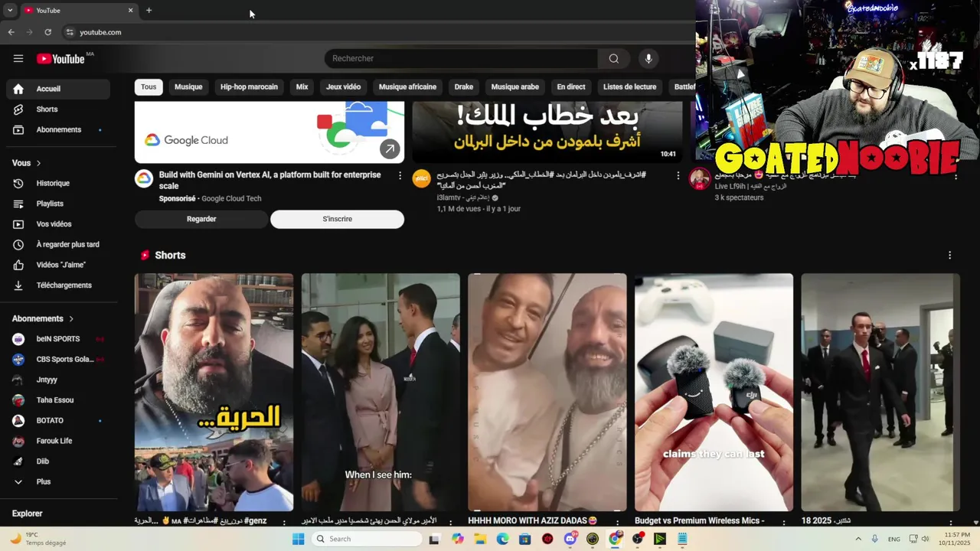This screenshot has width=980, height=551.
Task: Select the En direct chip
Action: click(x=571, y=87)
